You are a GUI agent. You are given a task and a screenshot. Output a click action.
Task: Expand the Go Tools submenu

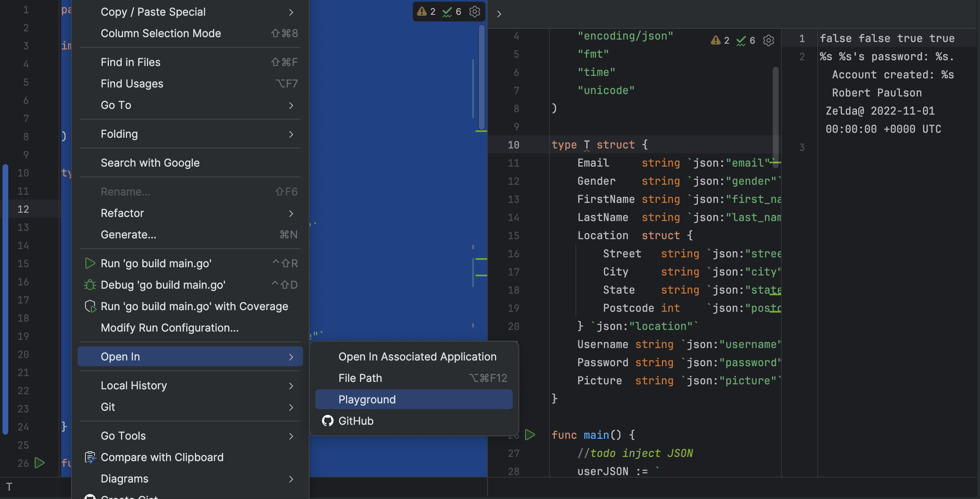click(123, 435)
